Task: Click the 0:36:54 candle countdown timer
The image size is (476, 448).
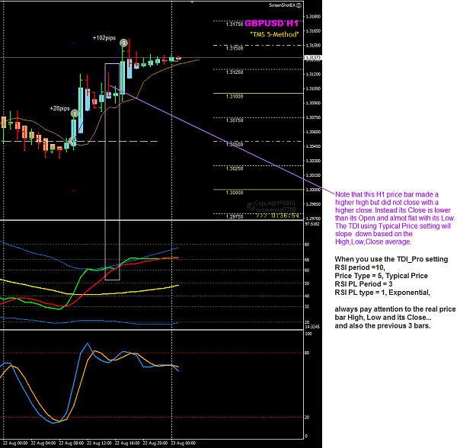Action: coord(286,216)
